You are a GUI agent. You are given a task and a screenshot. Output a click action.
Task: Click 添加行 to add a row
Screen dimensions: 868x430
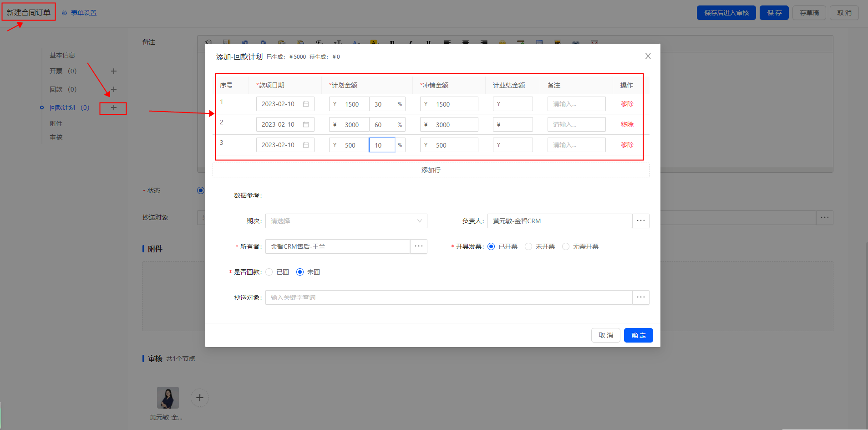pos(431,170)
